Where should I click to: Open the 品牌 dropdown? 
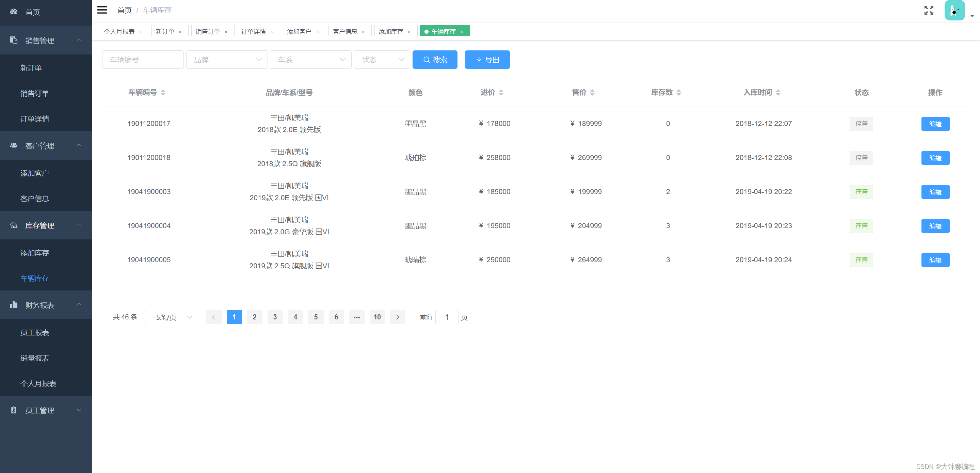click(x=227, y=60)
